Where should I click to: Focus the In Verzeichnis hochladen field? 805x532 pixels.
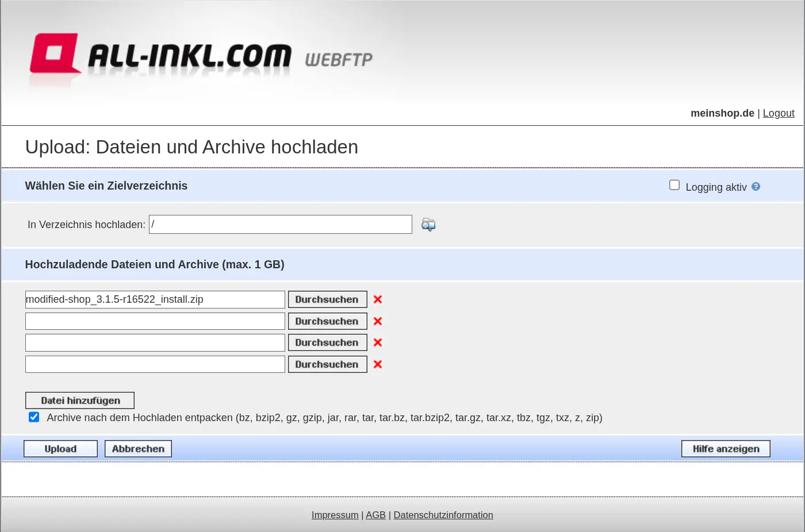(x=280, y=225)
